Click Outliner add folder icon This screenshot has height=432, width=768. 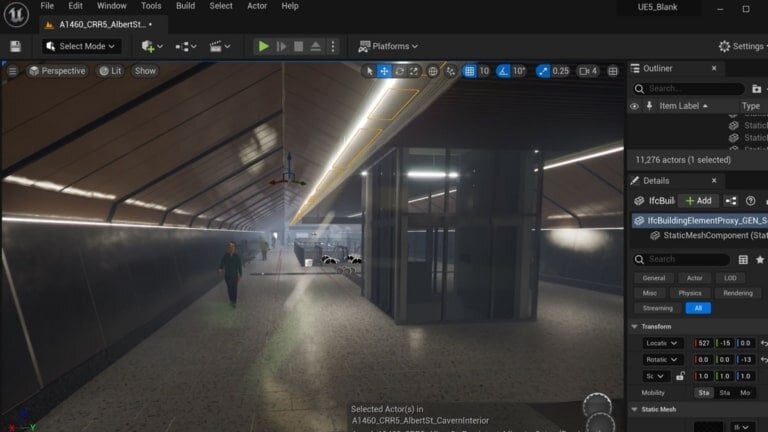[x=757, y=89]
